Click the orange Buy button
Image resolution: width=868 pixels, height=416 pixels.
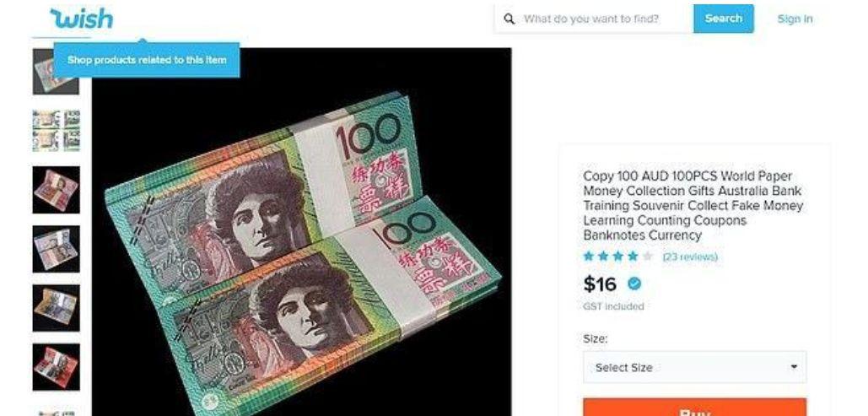[x=695, y=407]
